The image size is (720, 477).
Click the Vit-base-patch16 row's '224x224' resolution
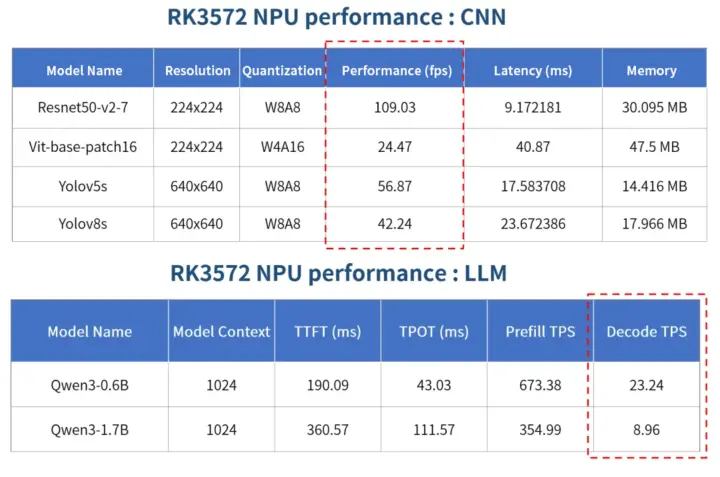pyautogui.click(x=197, y=147)
